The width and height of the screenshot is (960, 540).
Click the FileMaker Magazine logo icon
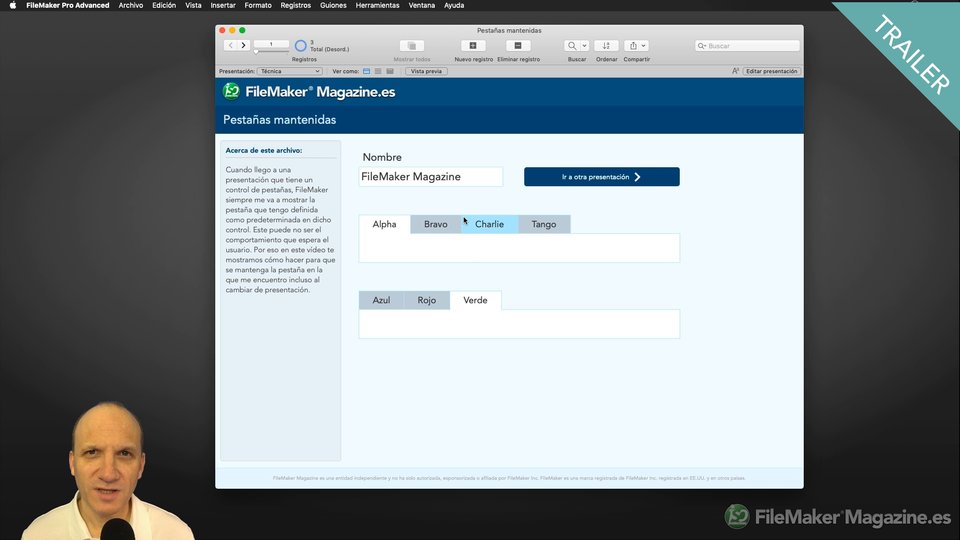point(231,91)
